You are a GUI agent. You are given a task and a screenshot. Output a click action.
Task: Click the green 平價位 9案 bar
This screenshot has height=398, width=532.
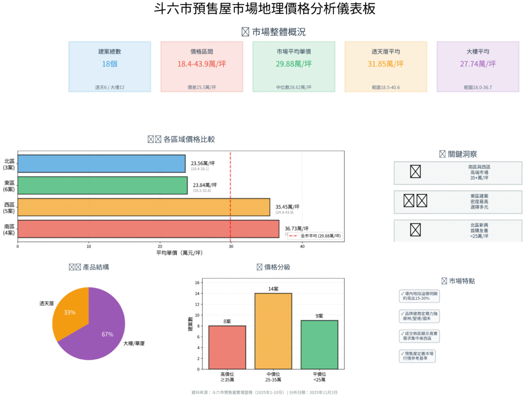pos(319,344)
